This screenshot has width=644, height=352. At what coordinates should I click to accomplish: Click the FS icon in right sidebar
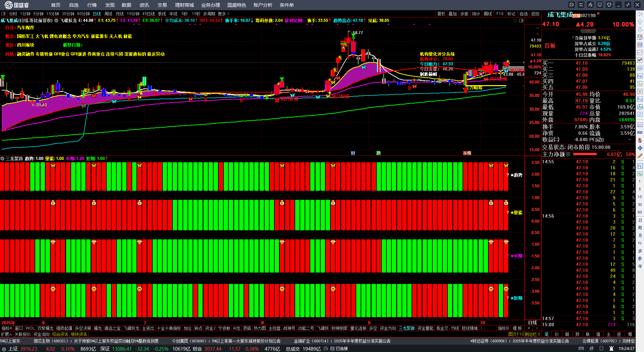click(x=640, y=166)
